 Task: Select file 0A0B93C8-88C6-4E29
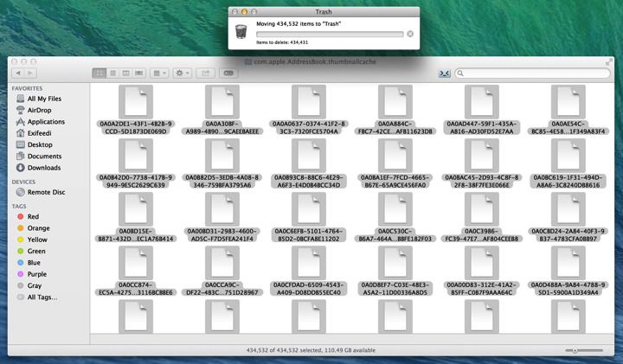pos(309,164)
